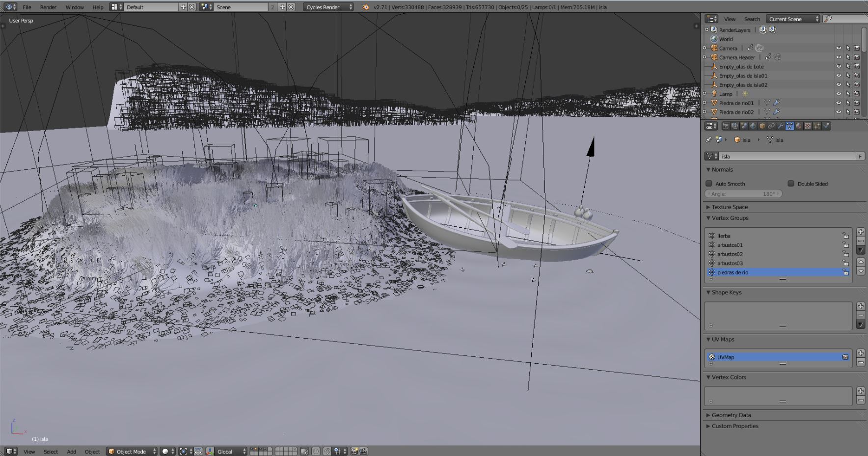Open the Material properties tab
Screen dimensions: 868x456
(799, 126)
